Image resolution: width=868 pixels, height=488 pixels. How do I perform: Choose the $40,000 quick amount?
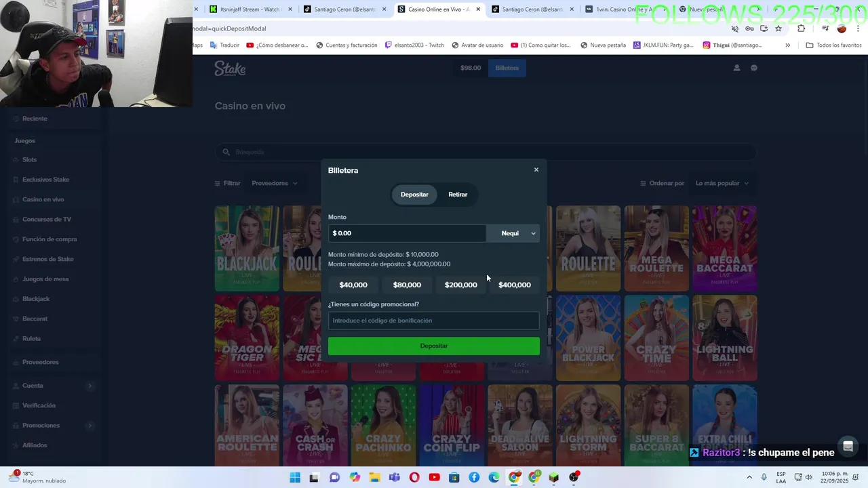tap(353, 285)
